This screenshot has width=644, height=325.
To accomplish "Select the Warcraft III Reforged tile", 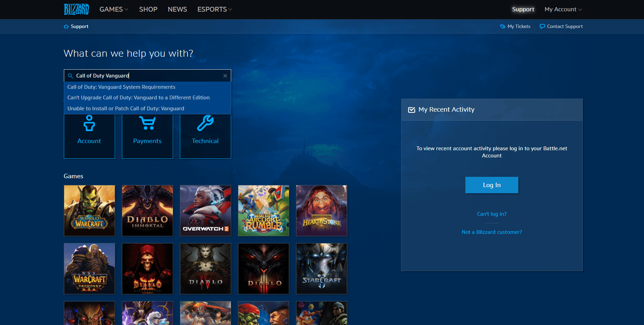I will pyautogui.click(x=89, y=269).
